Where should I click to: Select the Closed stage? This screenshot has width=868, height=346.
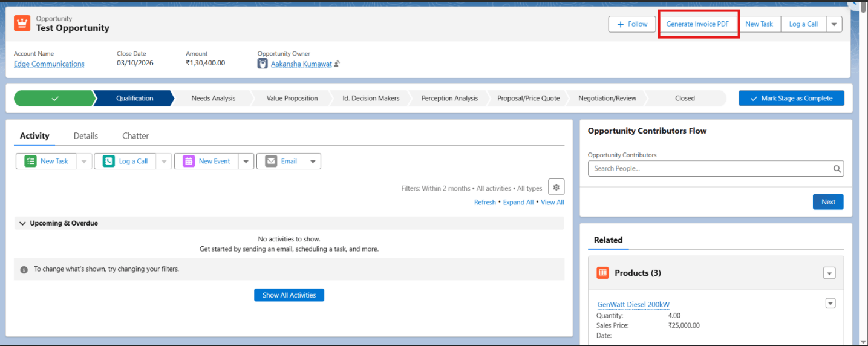pyautogui.click(x=685, y=98)
